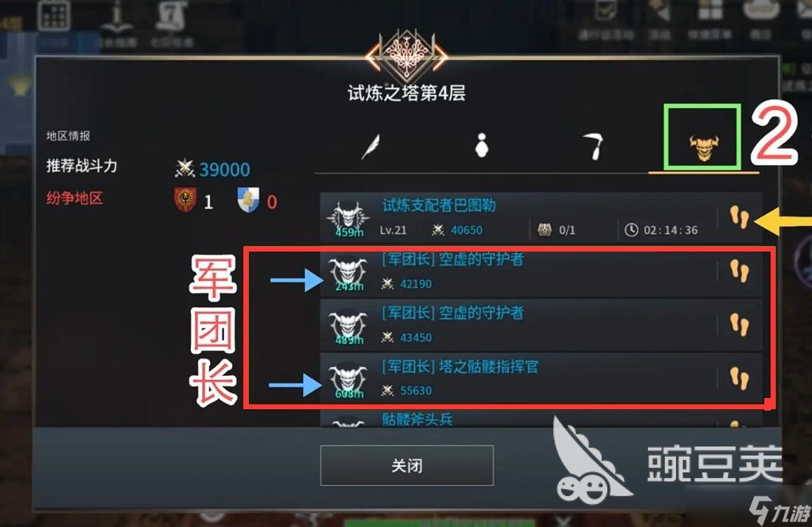Tap footsteps icon for 塔之骷髅指挥官

pyautogui.click(x=740, y=378)
